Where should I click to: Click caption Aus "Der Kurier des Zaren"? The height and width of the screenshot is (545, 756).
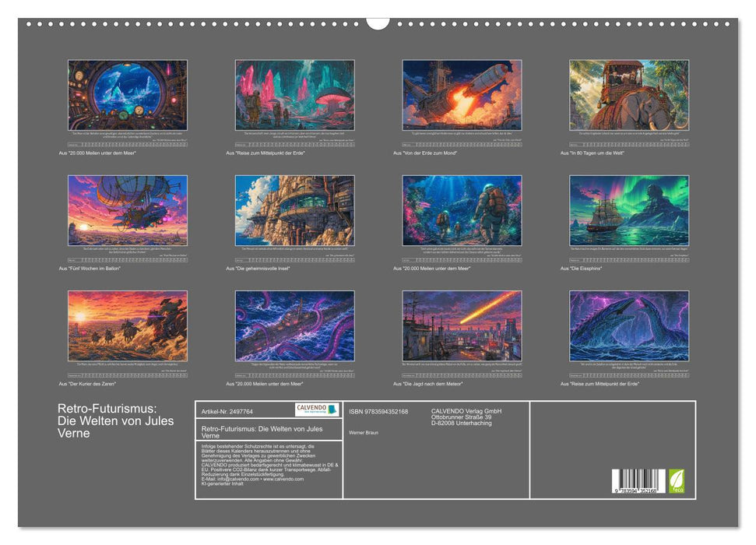[x=86, y=384]
